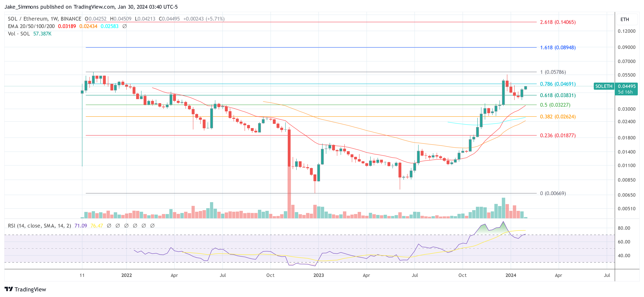Click the RSI peak above 80

pyautogui.click(x=503, y=222)
